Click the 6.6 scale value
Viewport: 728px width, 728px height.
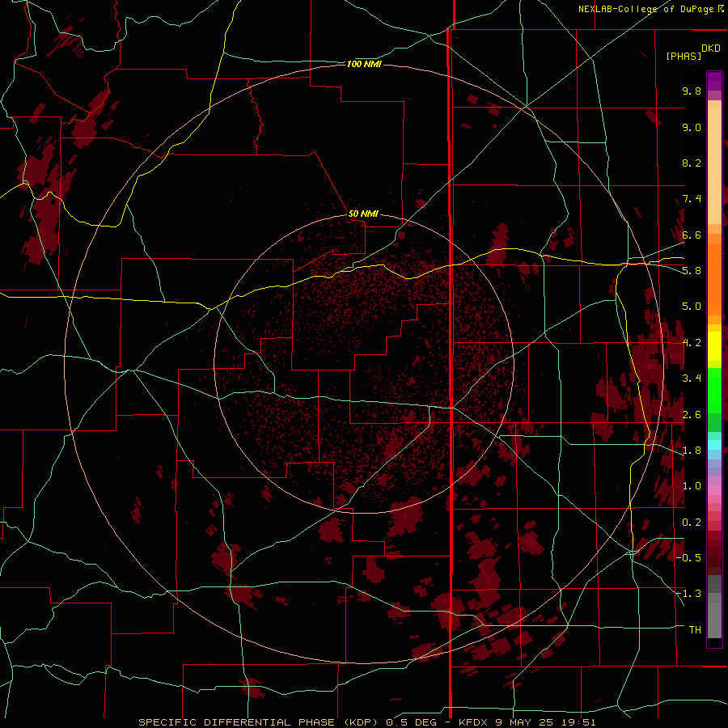692,235
